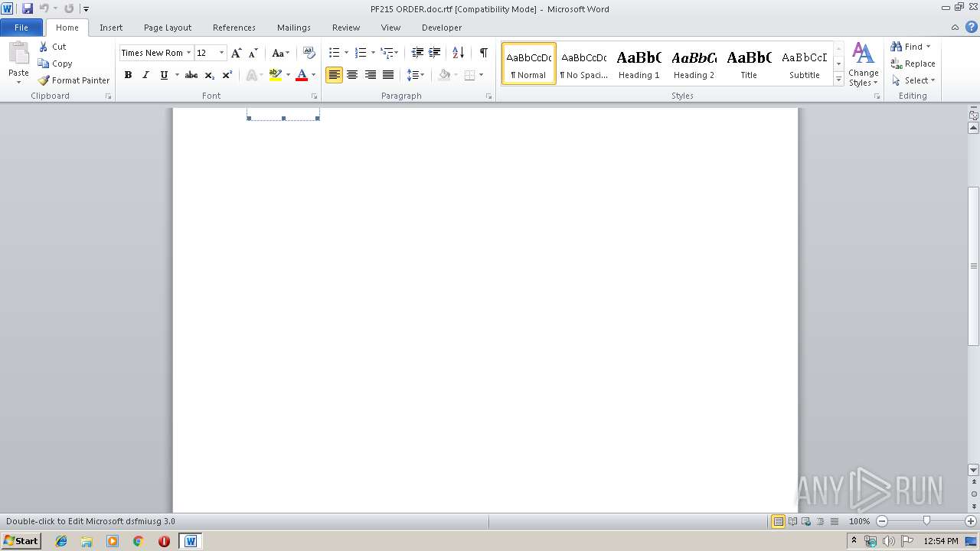The image size is (980, 551).
Task: Apply the Title style
Action: click(x=749, y=64)
